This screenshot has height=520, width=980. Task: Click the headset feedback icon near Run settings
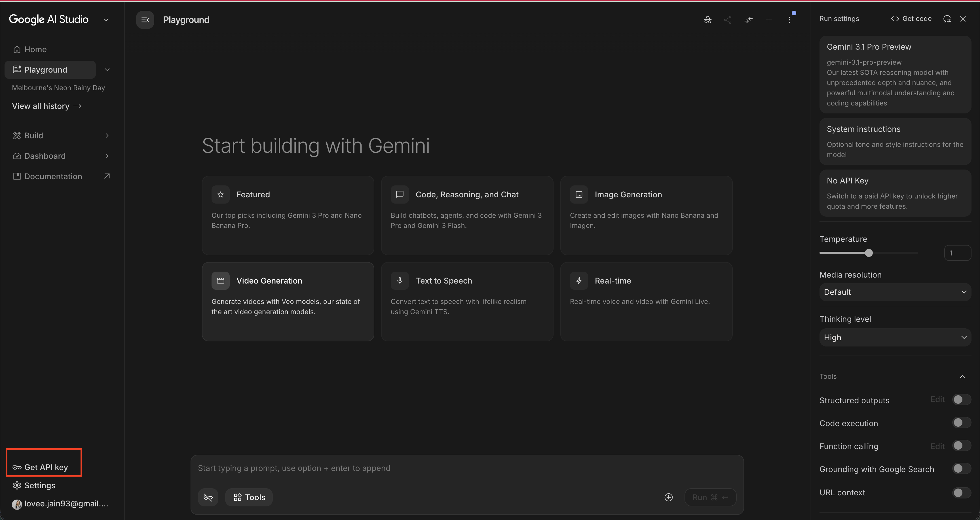947,18
